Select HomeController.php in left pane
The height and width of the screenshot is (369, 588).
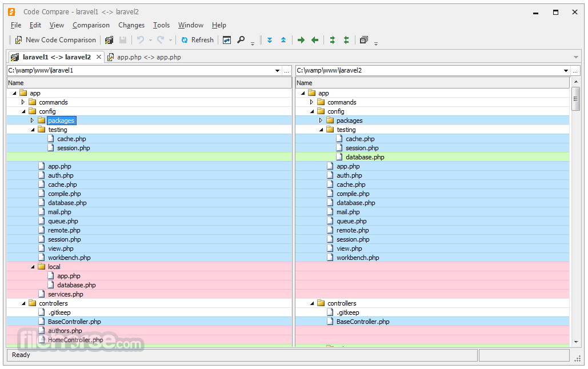pos(75,340)
